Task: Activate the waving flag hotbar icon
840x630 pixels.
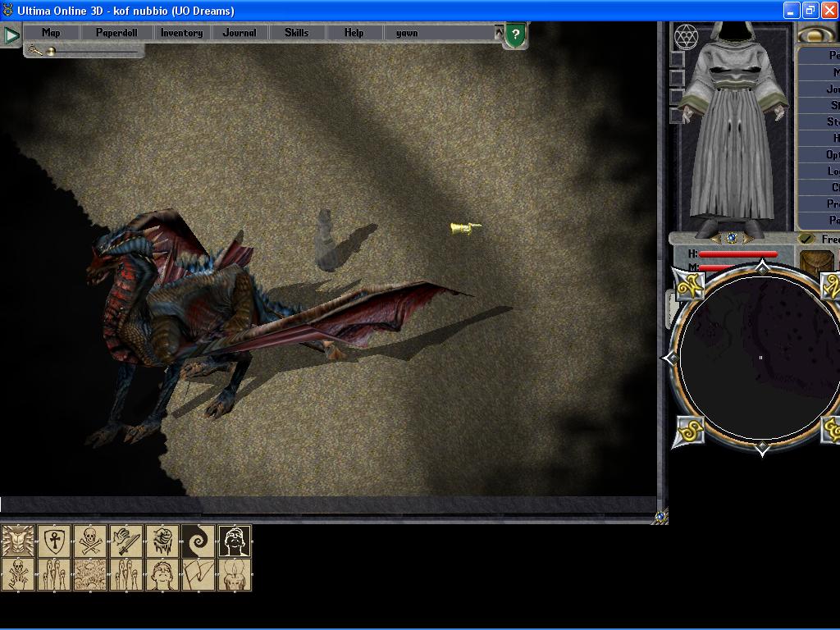Action: click(x=199, y=575)
